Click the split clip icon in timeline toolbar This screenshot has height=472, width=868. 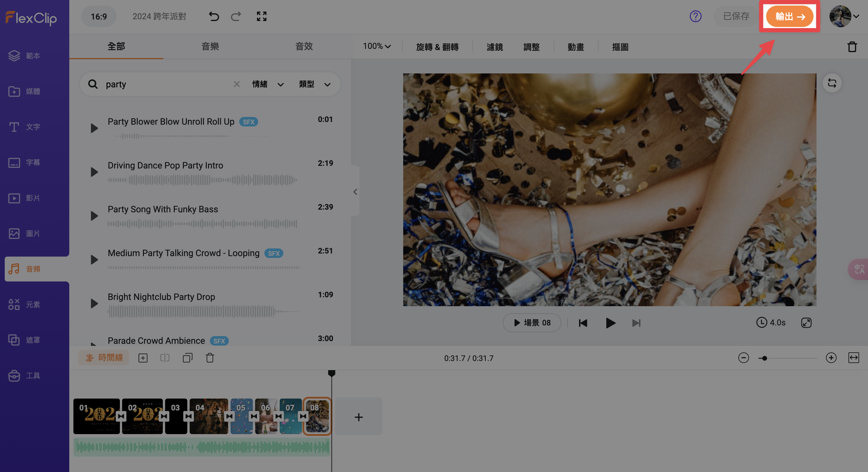[x=165, y=358]
